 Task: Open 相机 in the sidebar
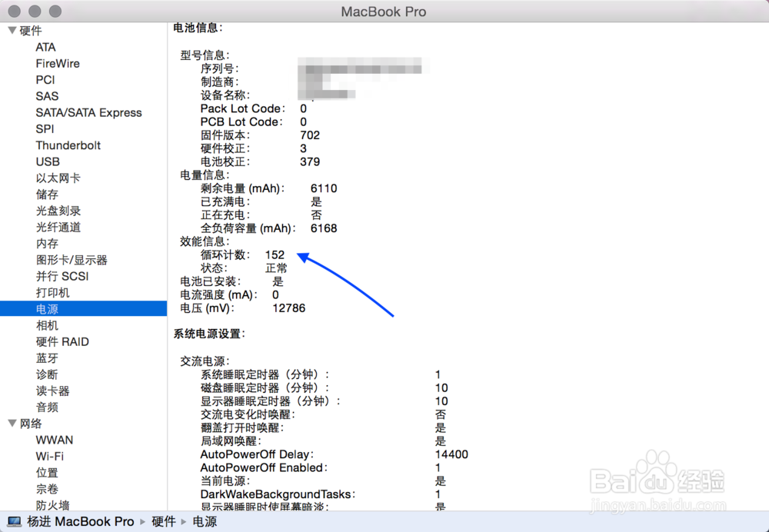tap(47, 325)
